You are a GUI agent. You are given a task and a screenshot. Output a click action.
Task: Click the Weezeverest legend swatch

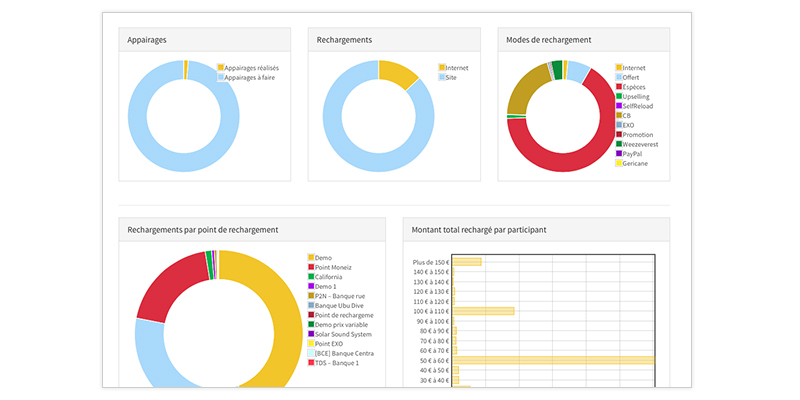pyautogui.click(x=619, y=144)
